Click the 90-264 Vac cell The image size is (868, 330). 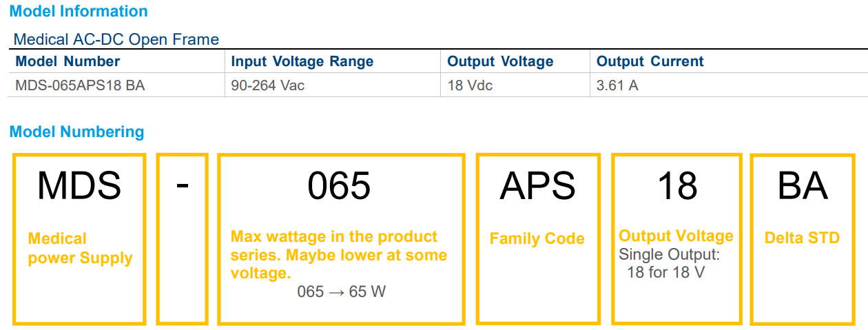(268, 86)
